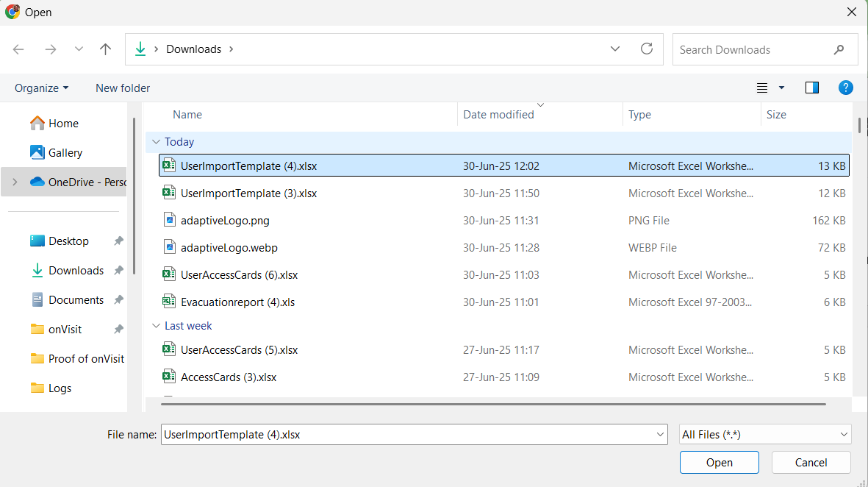
Task: Open help with question mark icon
Action: [845, 88]
